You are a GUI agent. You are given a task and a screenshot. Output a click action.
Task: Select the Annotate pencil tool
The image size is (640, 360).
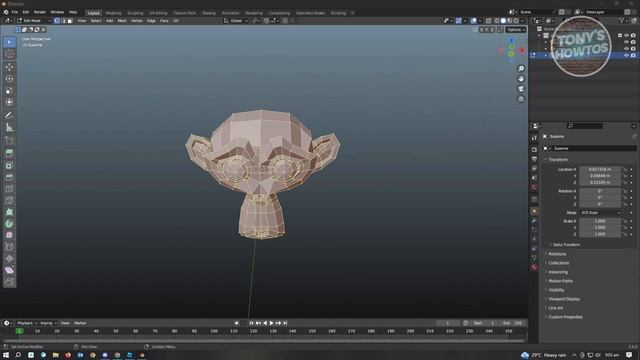[x=9, y=115]
